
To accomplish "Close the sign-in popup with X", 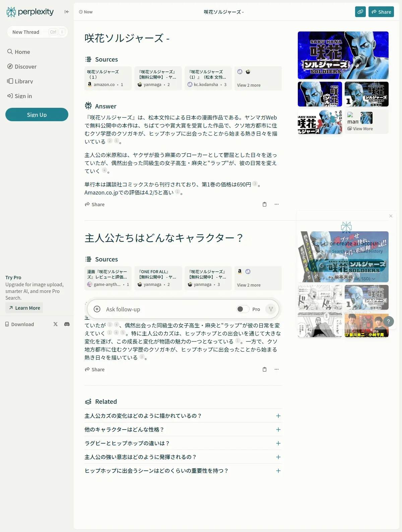I will [391, 216].
